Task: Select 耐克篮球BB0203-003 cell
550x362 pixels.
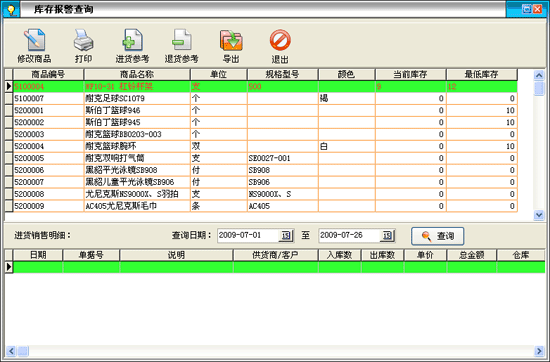Action: (x=137, y=134)
